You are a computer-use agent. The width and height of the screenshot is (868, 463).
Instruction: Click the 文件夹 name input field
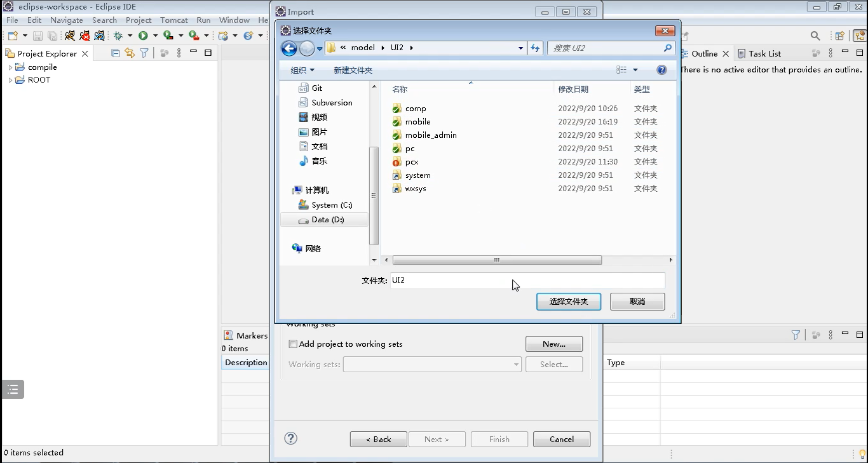click(x=527, y=280)
